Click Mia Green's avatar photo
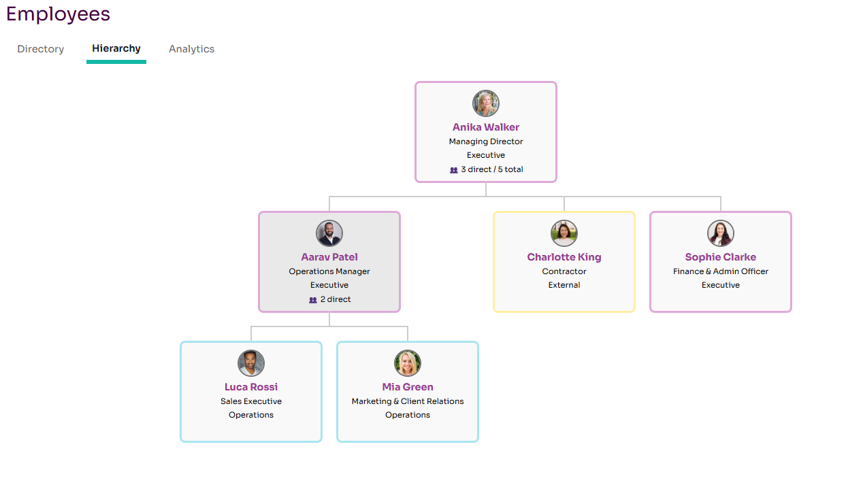 pos(408,363)
